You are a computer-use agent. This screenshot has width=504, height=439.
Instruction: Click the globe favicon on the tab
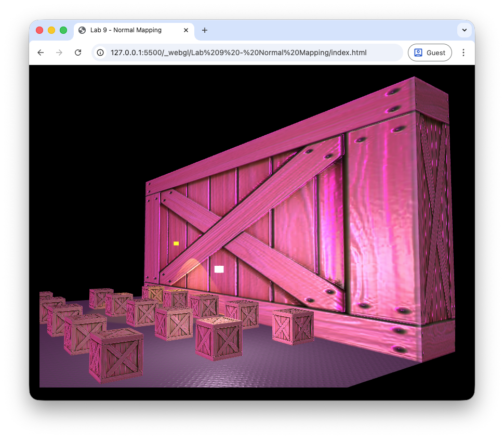(x=82, y=30)
